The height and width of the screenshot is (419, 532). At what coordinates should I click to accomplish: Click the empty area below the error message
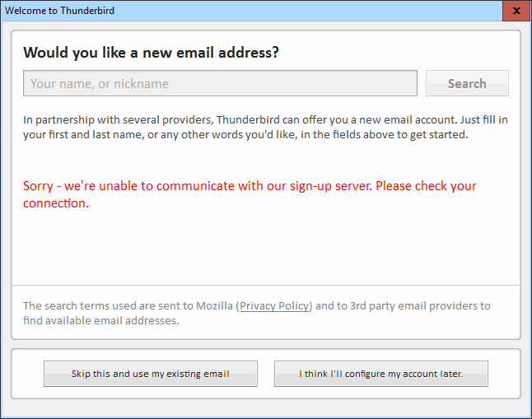click(x=265, y=247)
